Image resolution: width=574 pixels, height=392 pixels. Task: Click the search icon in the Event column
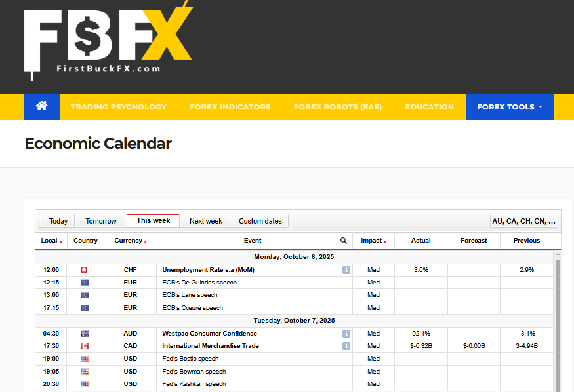[343, 241]
